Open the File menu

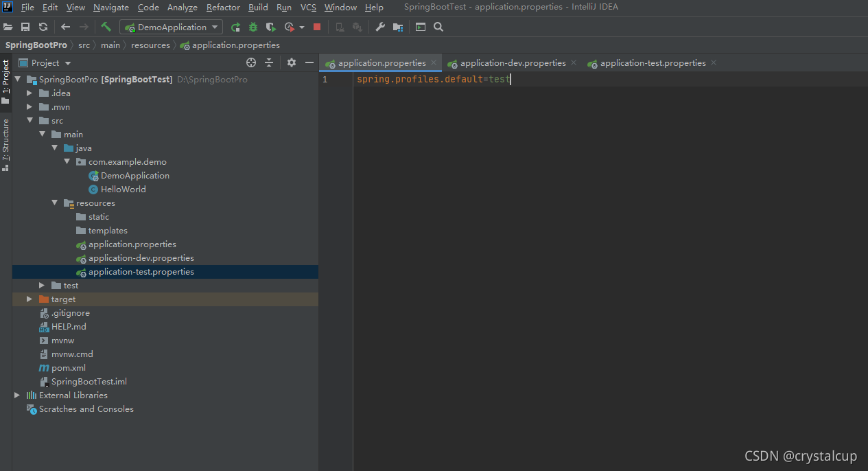tap(27, 8)
